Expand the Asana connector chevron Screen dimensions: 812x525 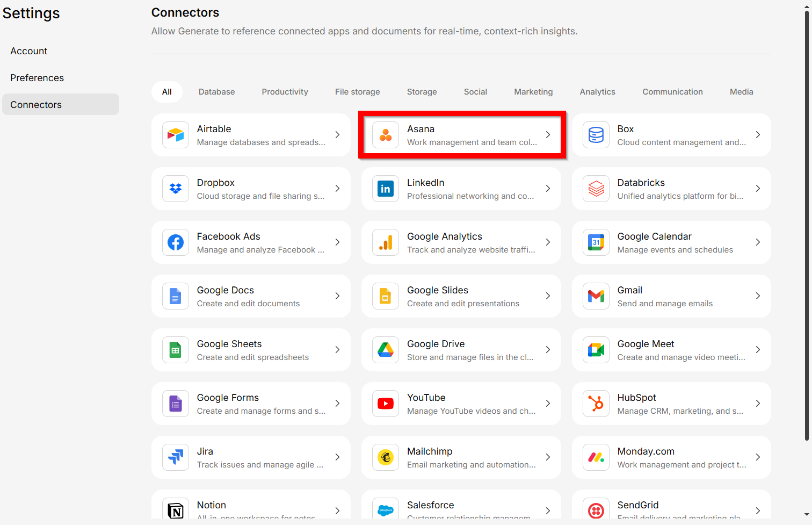[548, 135]
